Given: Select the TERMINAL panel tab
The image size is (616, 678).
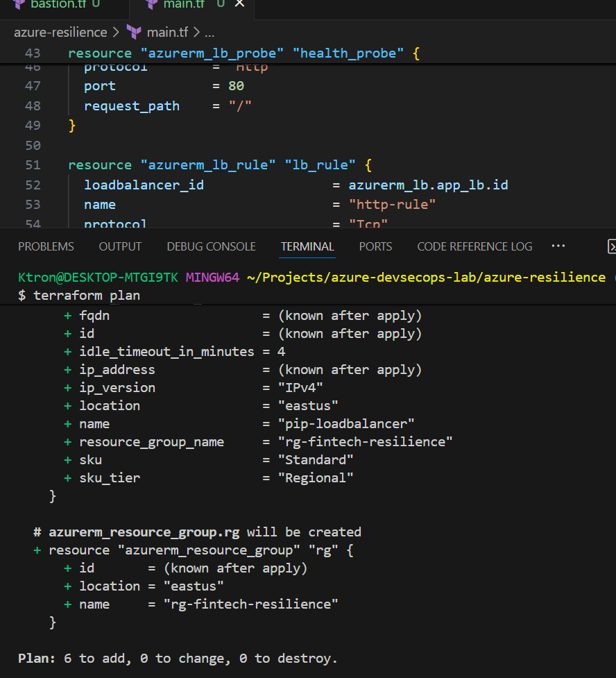Looking at the screenshot, I should click(x=307, y=246).
